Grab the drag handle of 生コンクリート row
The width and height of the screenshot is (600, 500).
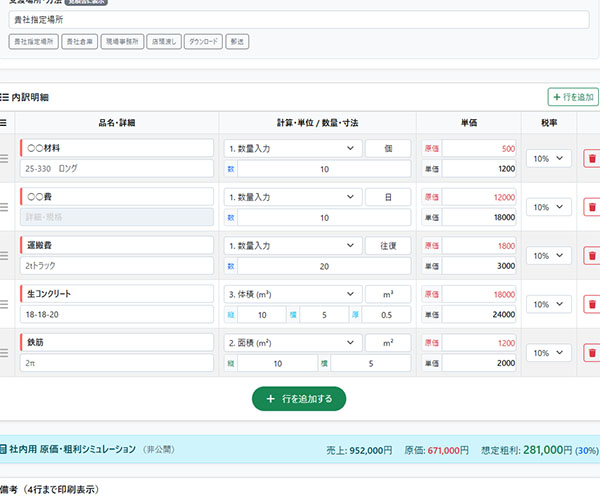(4, 304)
